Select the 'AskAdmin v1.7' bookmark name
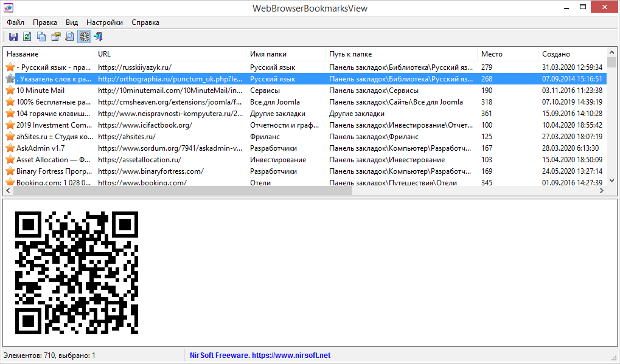Screen dimensions: 620x364 point(40,148)
